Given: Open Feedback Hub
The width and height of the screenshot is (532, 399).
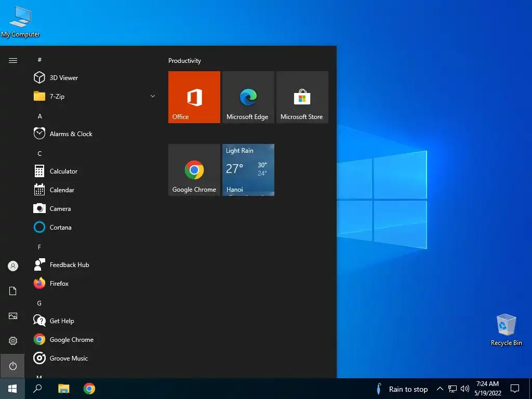Looking at the screenshot, I should [x=95, y=264].
